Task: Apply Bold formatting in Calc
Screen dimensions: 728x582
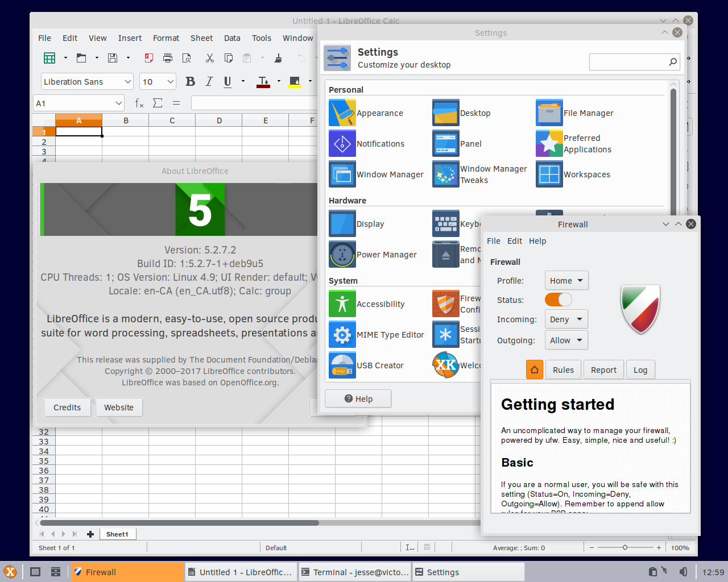Action: click(191, 82)
